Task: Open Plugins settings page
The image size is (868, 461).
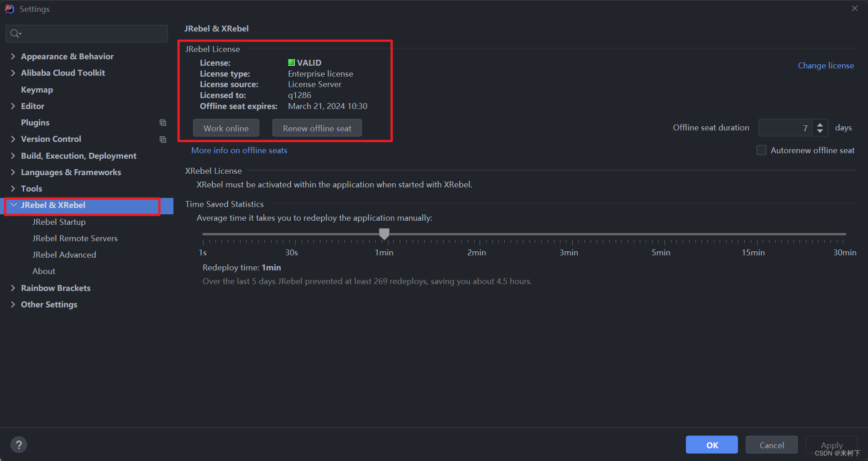Action: coord(35,123)
